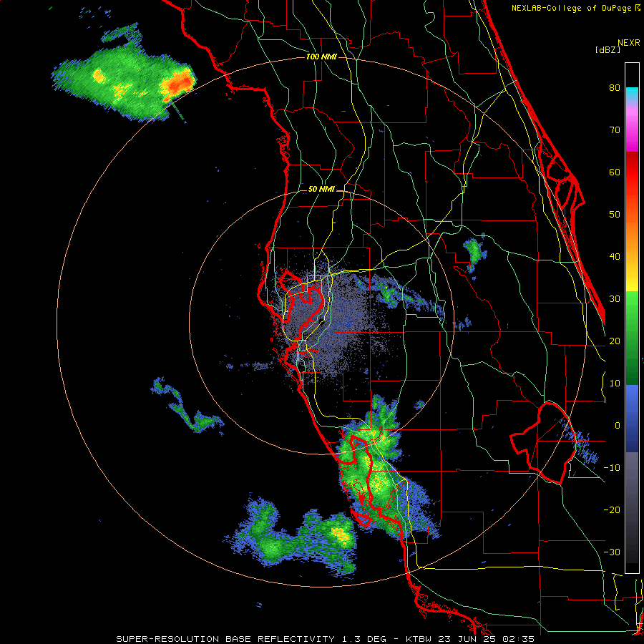Click the red 60 dBZ band in color bar

pyautogui.click(x=632, y=172)
